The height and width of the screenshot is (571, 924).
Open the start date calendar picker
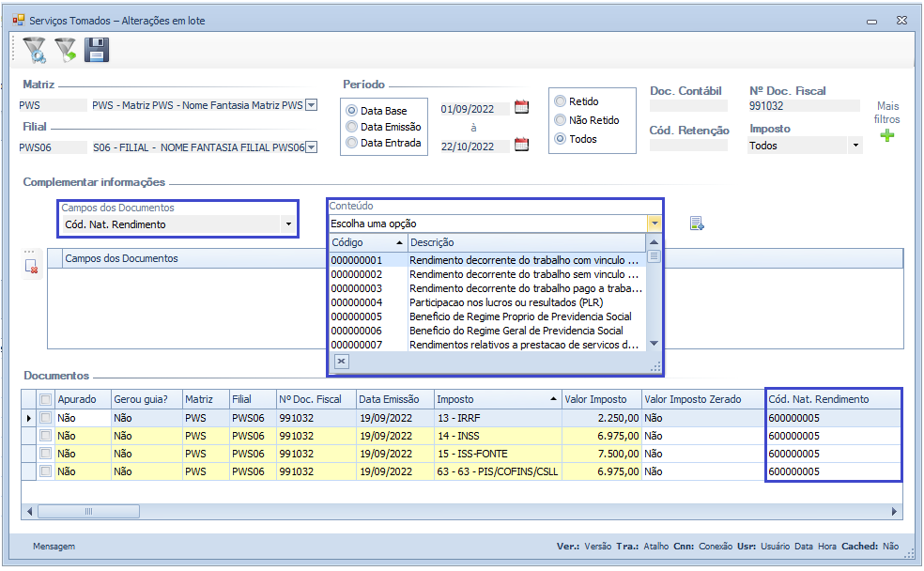521,107
